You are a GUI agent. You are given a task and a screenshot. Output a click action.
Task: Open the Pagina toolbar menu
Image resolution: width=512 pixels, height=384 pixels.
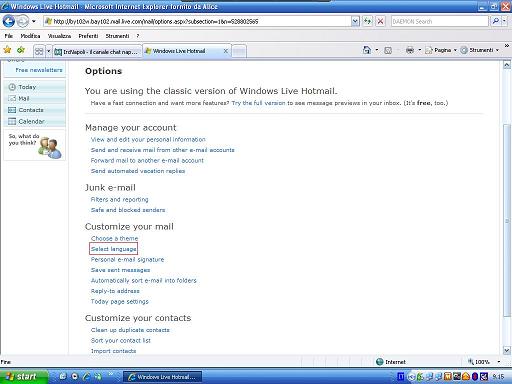441,50
